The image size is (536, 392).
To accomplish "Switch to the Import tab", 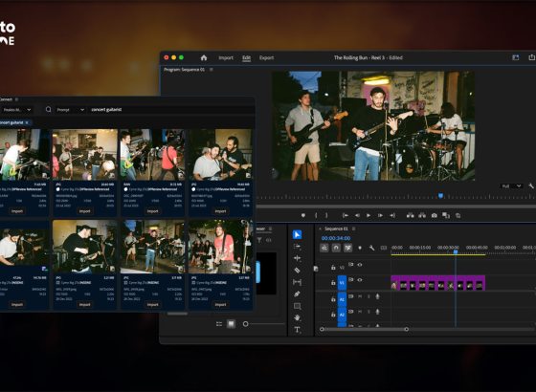I will click(x=226, y=57).
